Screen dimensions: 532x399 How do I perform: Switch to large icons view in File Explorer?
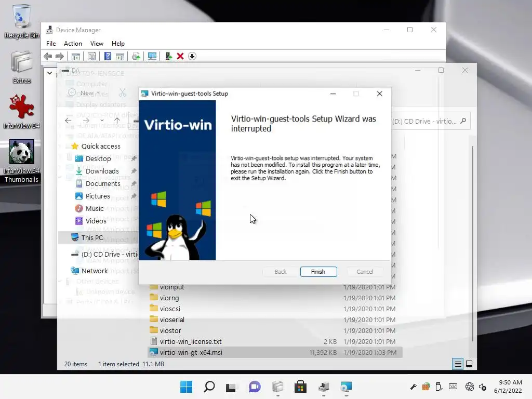[x=469, y=364]
